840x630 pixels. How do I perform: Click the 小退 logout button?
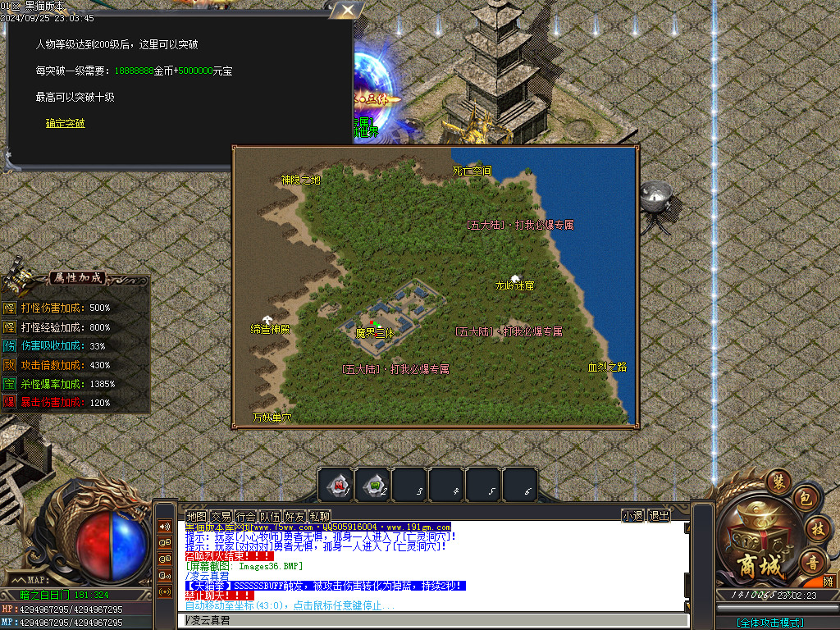click(x=632, y=516)
